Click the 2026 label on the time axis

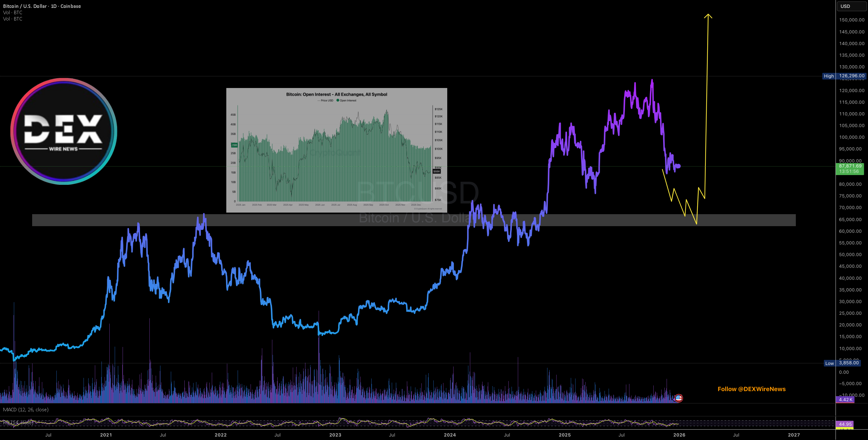pyautogui.click(x=679, y=435)
